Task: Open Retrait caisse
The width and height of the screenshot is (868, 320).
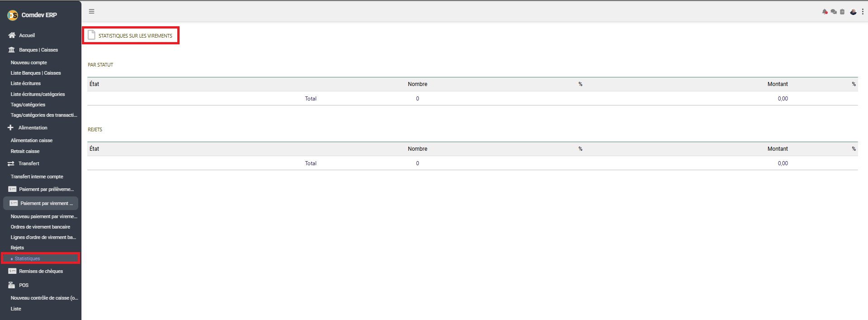Action: [x=25, y=151]
